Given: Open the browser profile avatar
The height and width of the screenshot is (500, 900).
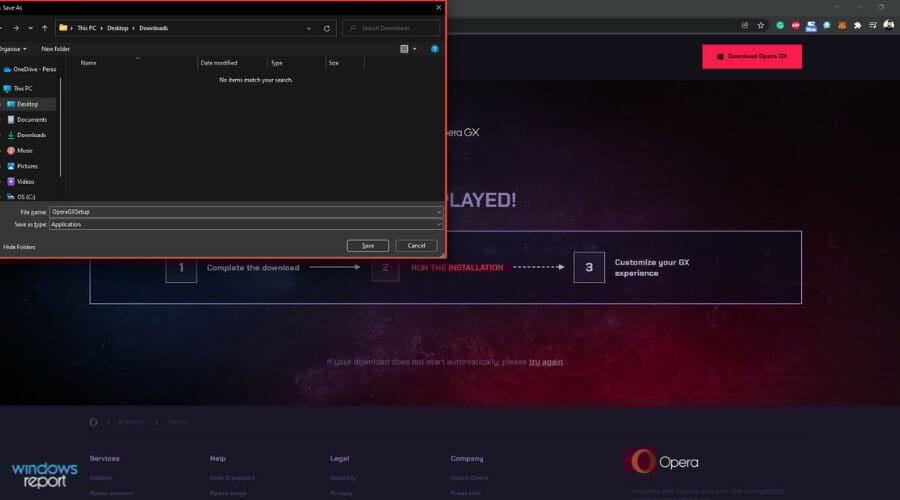Looking at the screenshot, I should click(x=889, y=25).
